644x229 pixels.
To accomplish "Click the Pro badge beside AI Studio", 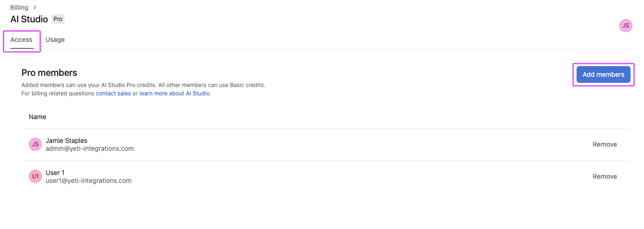I will pos(58,19).
